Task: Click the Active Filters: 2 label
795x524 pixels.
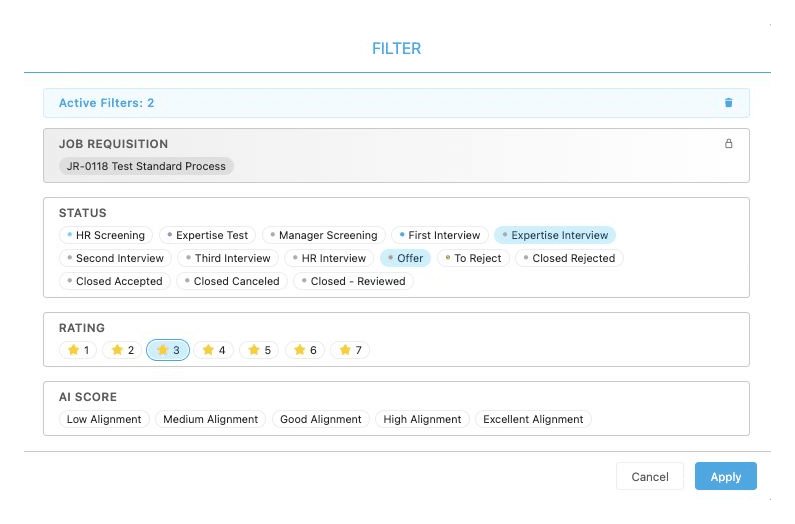Action: pyautogui.click(x=106, y=103)
